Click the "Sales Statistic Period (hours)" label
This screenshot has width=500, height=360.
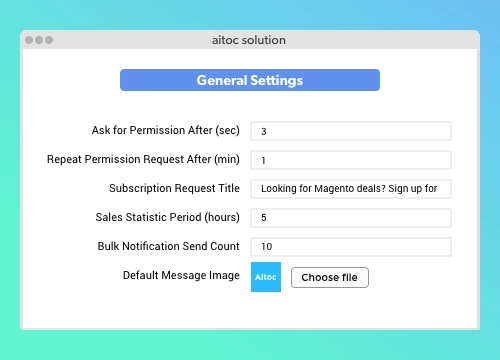(x=168, y=217)
